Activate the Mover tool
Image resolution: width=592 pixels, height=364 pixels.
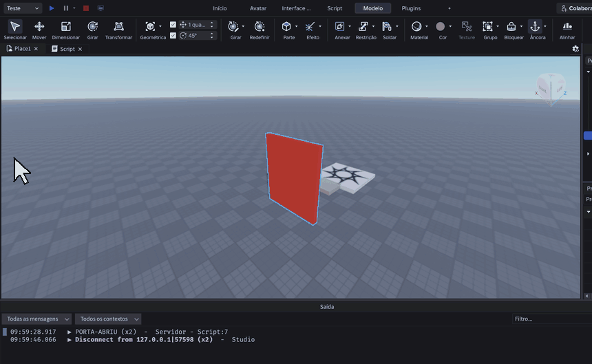(39, 30)
